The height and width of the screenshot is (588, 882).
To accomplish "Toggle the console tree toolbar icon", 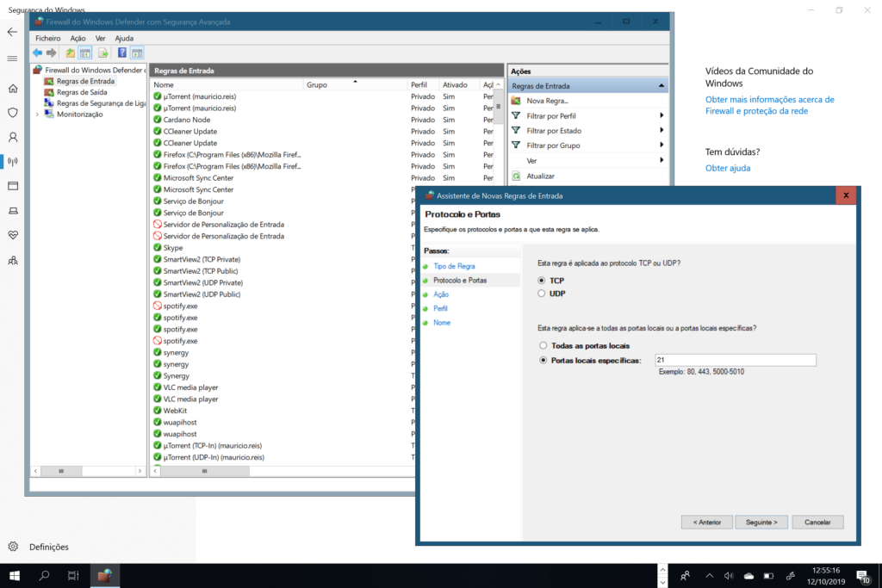I will (x=85, y=53).
